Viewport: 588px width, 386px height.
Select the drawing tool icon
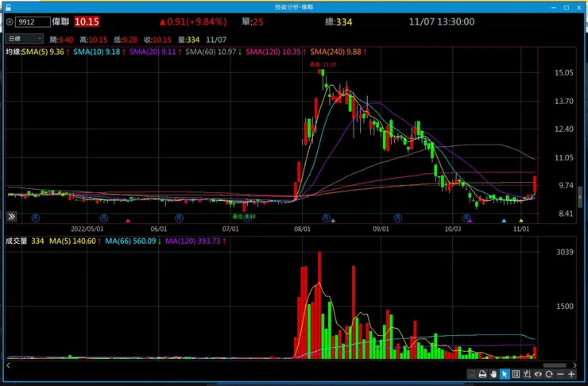pos(527,374)
